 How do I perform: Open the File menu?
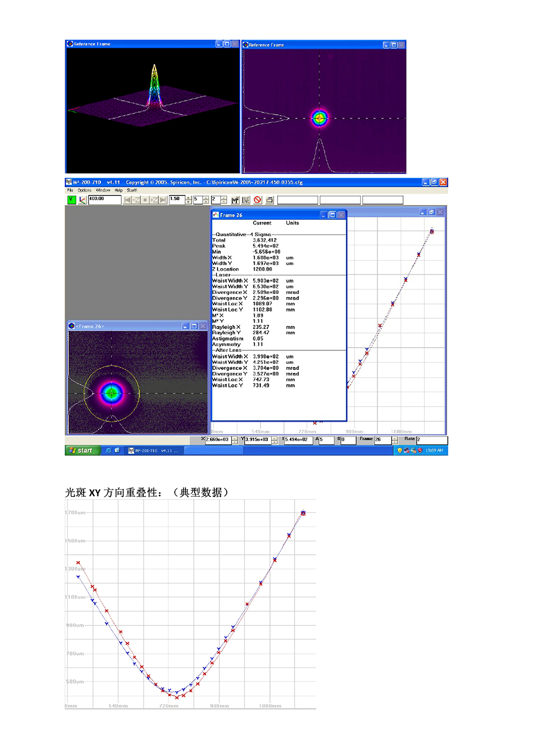(70, 190)
